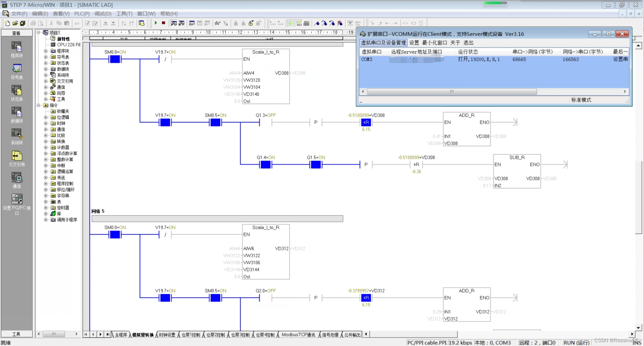Switch to the 主程序 tab

(121, 335)
